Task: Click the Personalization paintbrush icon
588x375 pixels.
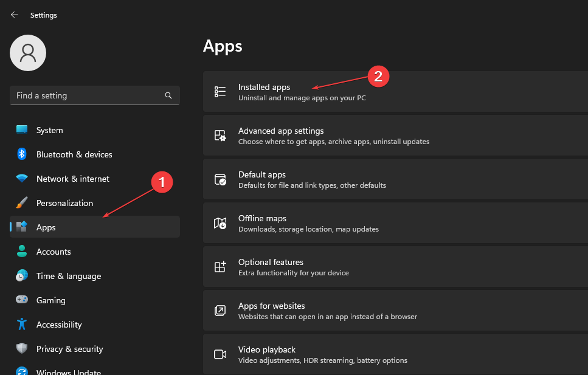Action: click(22, 203)
